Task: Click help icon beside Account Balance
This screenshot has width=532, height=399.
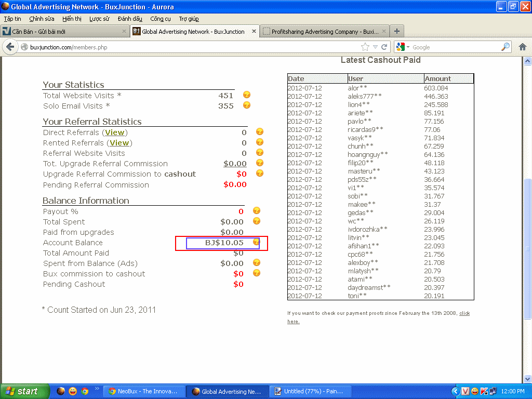Action: (x=257, y=242)
